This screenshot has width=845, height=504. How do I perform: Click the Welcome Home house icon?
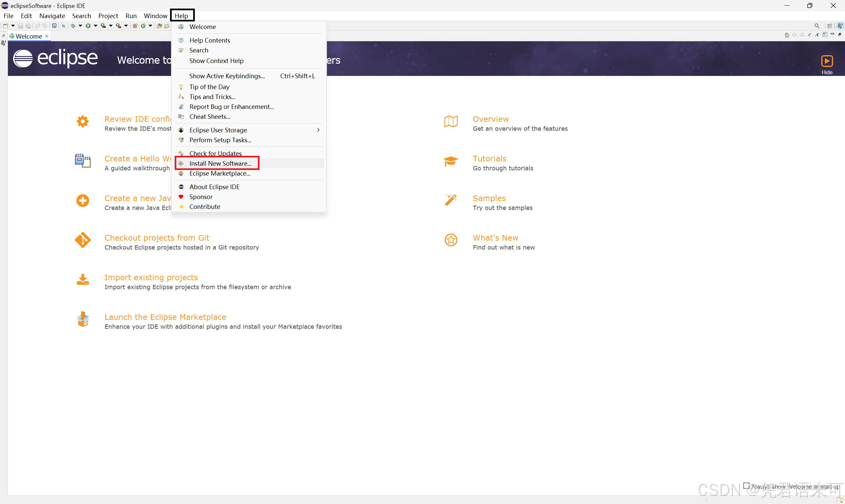(787, 35)
